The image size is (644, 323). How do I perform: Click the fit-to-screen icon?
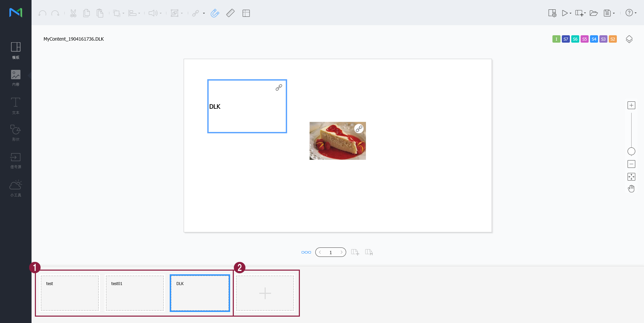pos(631,177)
